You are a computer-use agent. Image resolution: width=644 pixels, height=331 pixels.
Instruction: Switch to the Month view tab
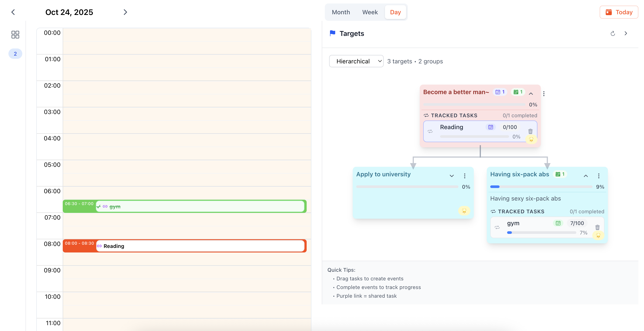pos(341,12)
